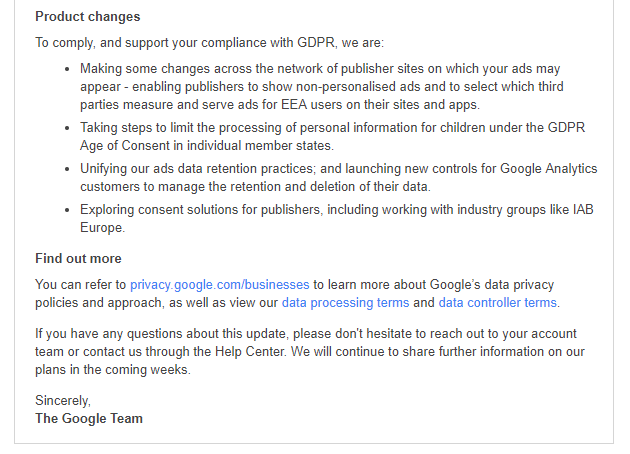Open the privacy.google.com/businesses link
630x454 pixels.
pyautogui.click(x=220, y=285)
